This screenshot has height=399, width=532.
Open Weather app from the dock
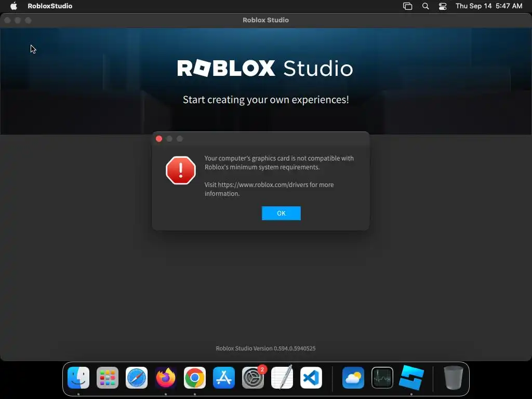click(x=353, y=378)
